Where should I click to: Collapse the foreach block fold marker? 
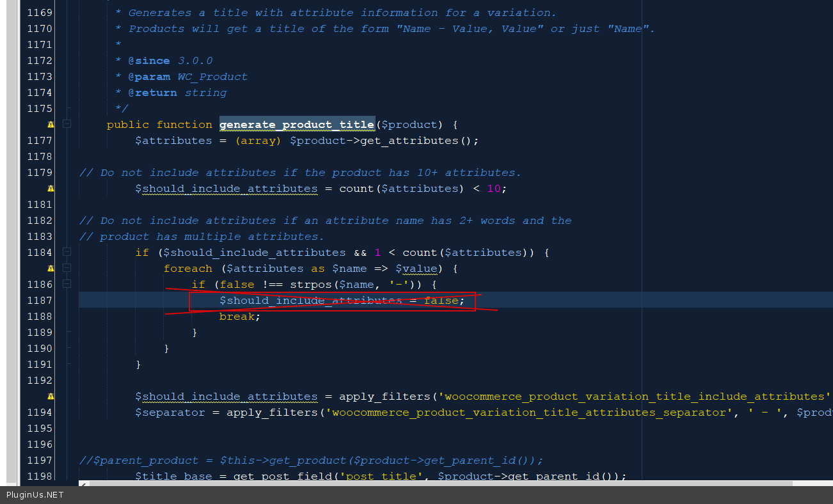pyautogui.click(x=67, y=269)
